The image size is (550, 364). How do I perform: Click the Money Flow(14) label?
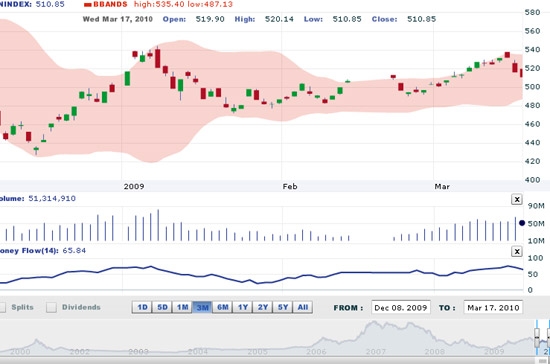coord(29,251)
